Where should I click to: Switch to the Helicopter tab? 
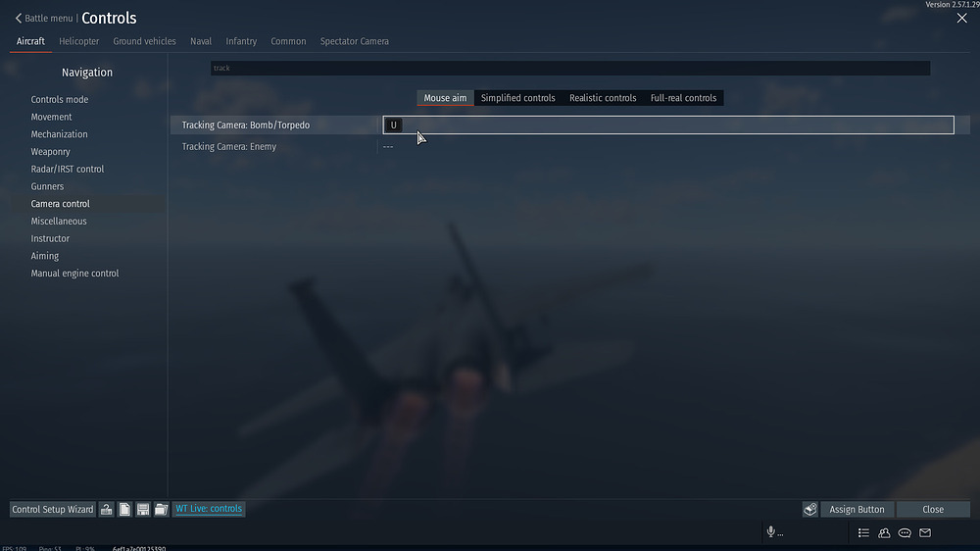coord(78,41)
